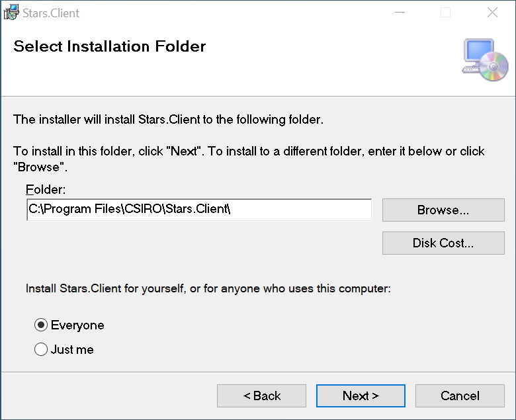Cancel the installation
The height and width of the screenshot is (420, 516).
point(460,396)
